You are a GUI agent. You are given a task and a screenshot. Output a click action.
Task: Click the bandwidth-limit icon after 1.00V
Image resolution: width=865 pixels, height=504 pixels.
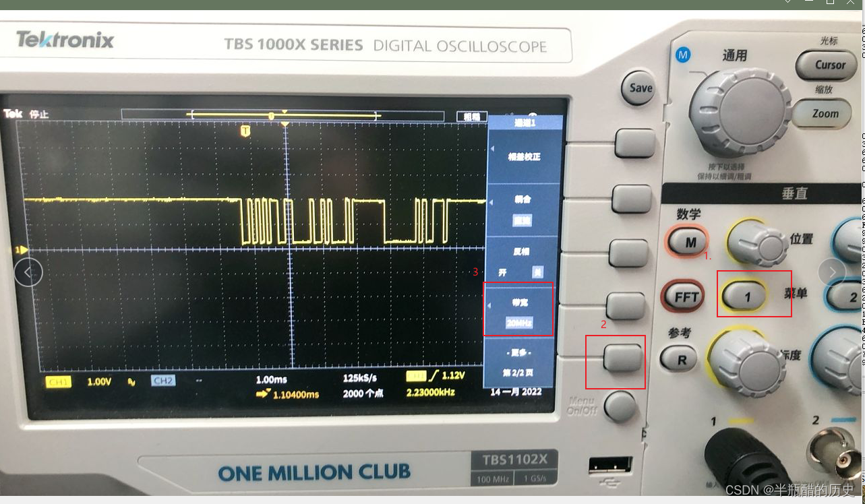tap(132, 381)
